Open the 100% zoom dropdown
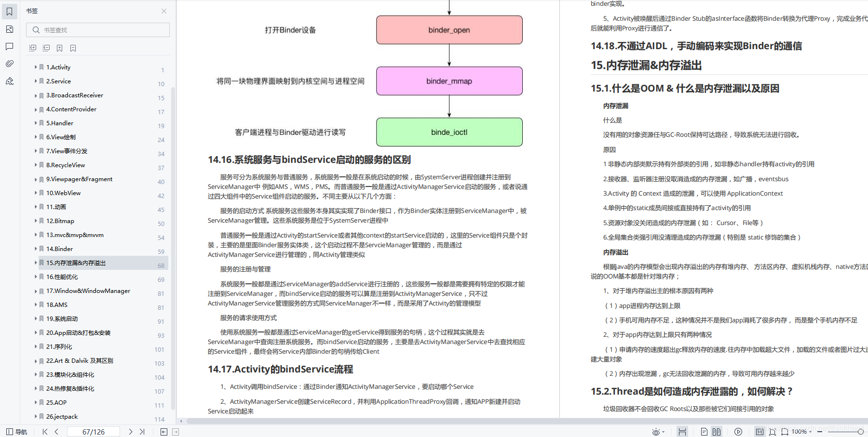The image size is (868, 437). pyautogui.click(x=801, y=432)
